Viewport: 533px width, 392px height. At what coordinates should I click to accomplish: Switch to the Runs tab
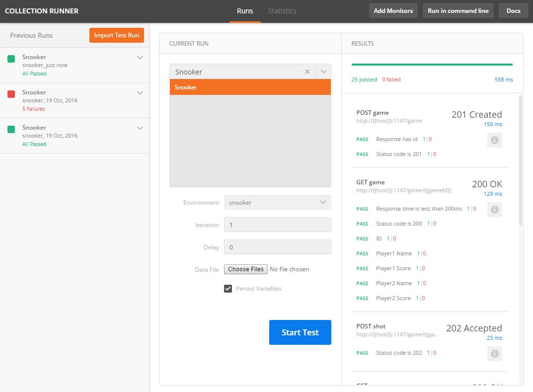pyautogui.click(x=245, y=11)
